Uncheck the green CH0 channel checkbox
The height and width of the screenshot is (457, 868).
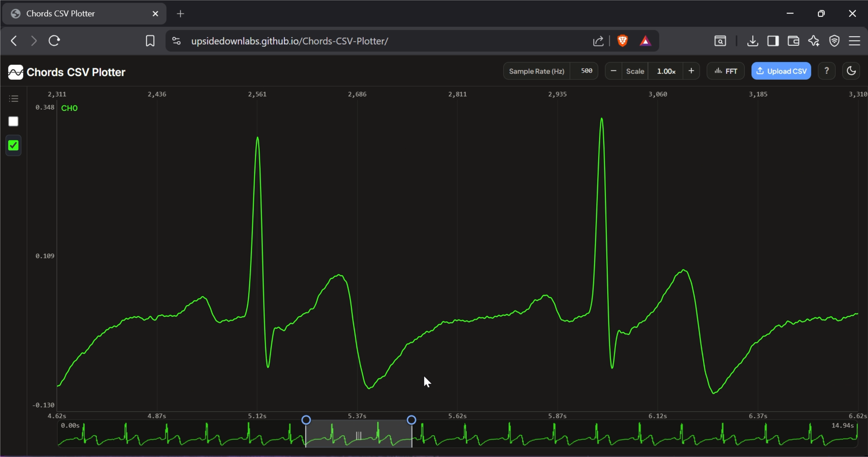point(14,146)
